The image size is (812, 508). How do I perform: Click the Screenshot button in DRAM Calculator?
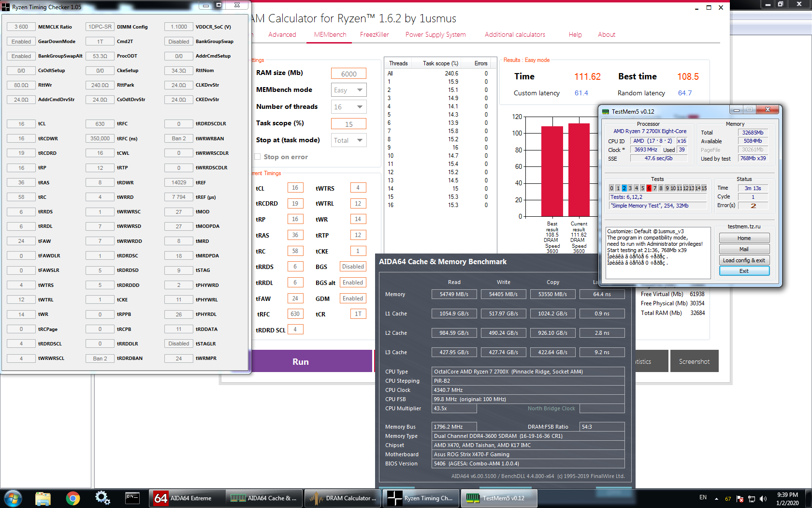(x=695, y=361)
